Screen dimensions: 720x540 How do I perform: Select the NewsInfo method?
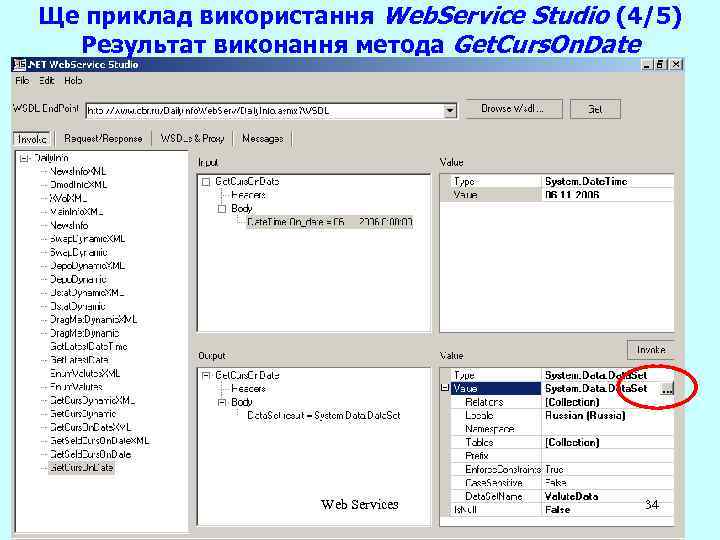coord(69,225)
